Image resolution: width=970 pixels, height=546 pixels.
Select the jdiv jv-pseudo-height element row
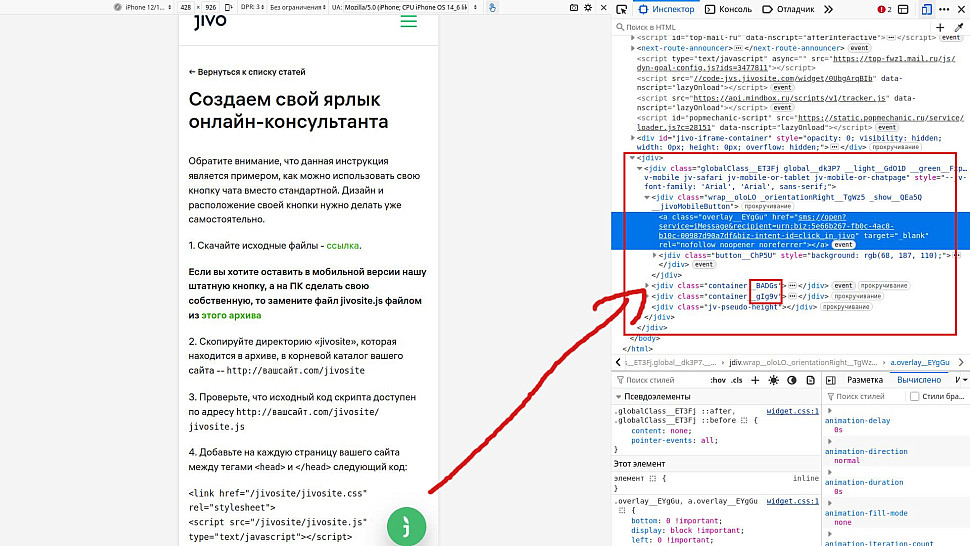coord(736,307)
